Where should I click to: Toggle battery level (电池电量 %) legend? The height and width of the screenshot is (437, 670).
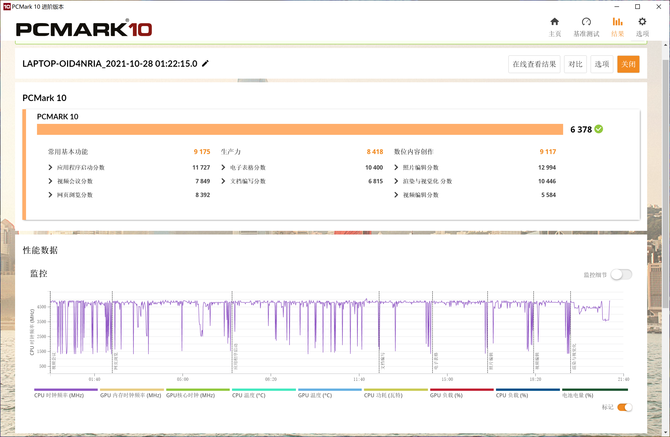point(595,393)
